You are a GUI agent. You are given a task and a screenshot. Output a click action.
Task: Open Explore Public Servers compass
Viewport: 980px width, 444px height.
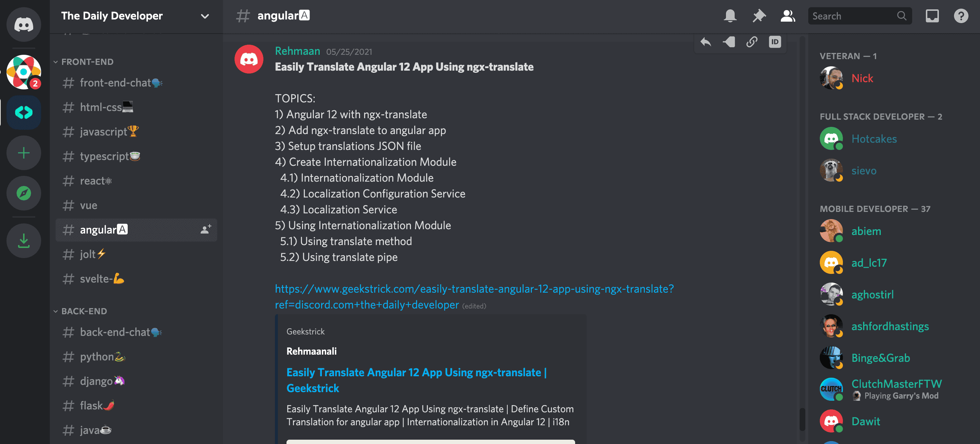[x=23, y=193]
